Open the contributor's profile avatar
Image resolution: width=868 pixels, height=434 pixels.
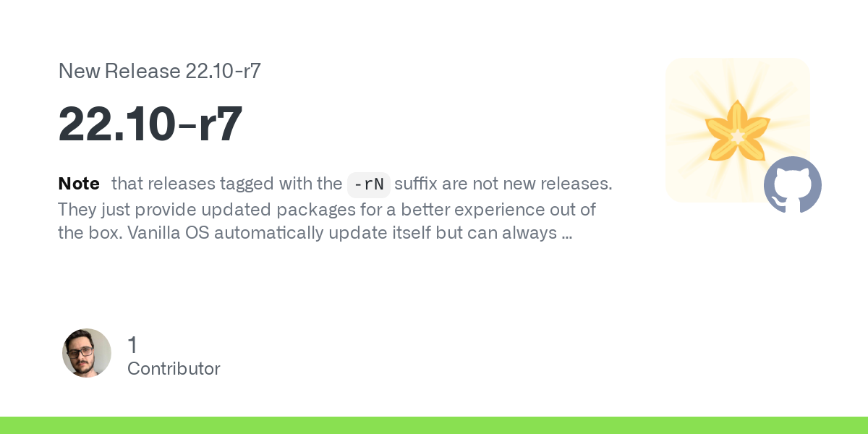tap(87, 353)
